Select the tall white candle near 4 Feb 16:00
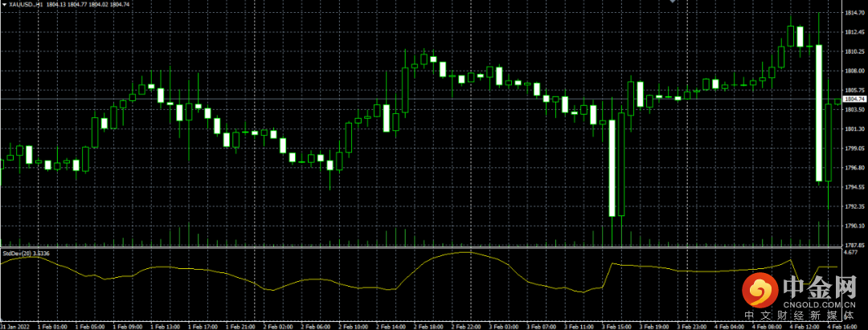 [819, 112]
